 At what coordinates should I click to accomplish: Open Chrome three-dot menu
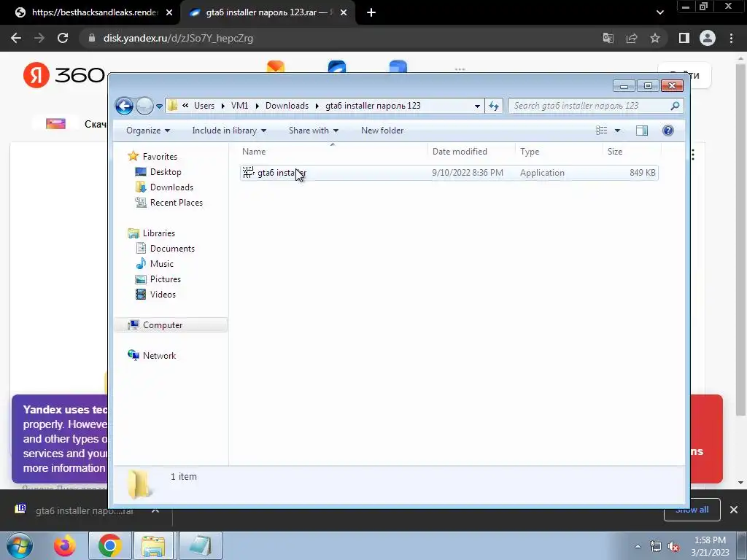731,38
